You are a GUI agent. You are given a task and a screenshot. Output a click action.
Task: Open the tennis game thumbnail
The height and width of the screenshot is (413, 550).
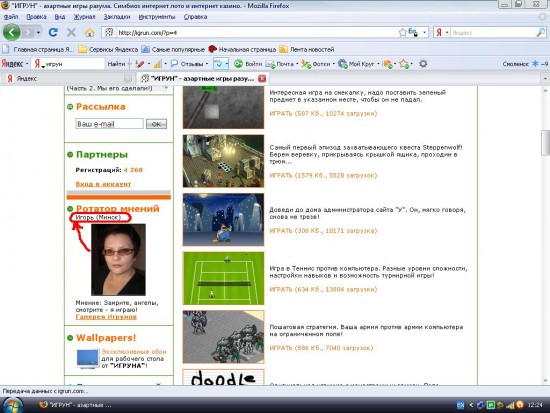pyautogui.click(x=223, y=278)
